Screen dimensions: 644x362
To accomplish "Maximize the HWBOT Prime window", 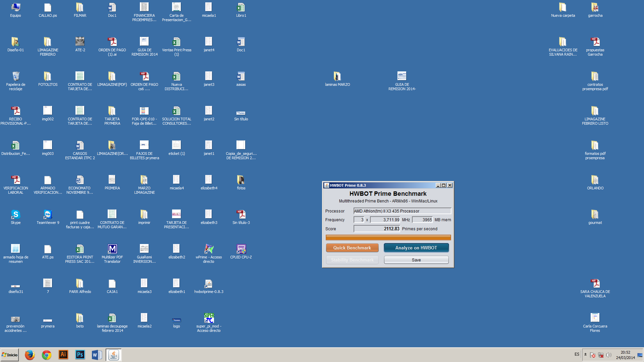I will pyautogui.click(x=444, y=185).
